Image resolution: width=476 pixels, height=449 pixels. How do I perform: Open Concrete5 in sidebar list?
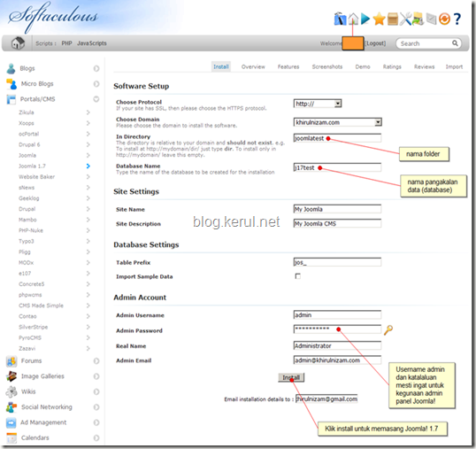[x=32, y=284]
